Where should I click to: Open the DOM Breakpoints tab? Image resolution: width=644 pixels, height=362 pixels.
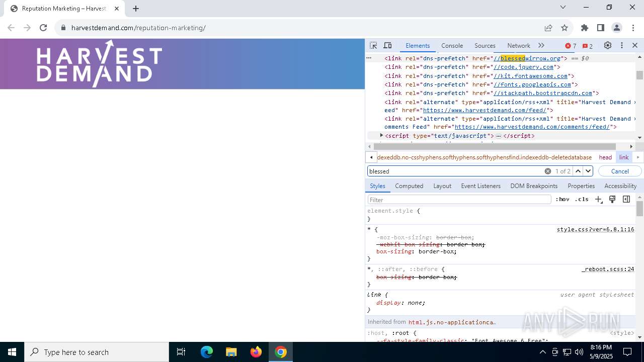pos(534,186)
